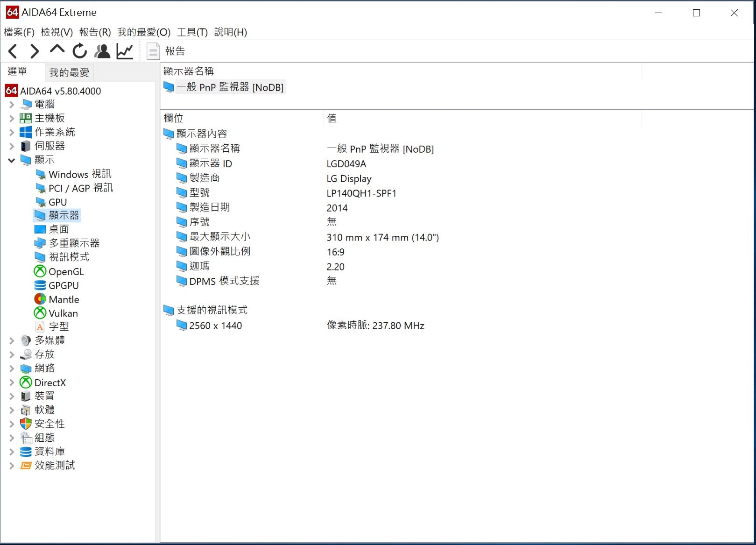Screen dimensions: 756x545
Task: Expand the 主機板 tree node
Action: [12, 119]
